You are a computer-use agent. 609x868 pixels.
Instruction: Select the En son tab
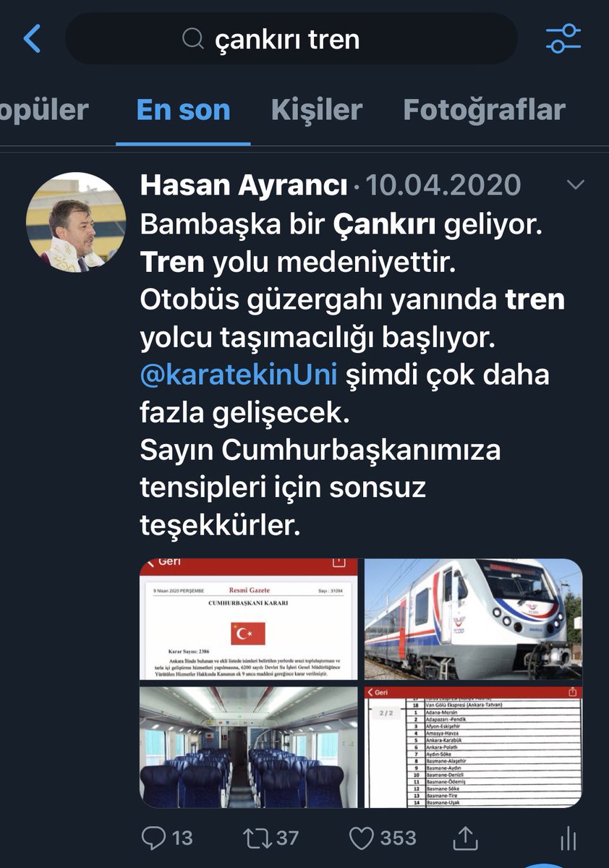point(183,110)
